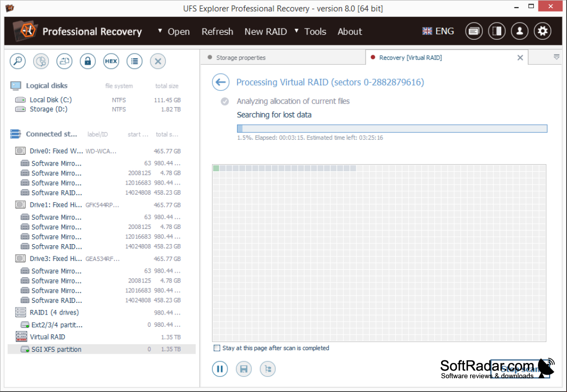Open the Tools menu
The height and width of the screenshot is (392, 567).
pos(315,32)
